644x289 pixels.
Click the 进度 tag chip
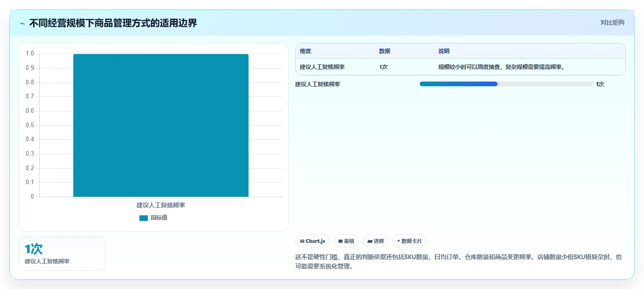pyautogui.click(x=375, y=241)
